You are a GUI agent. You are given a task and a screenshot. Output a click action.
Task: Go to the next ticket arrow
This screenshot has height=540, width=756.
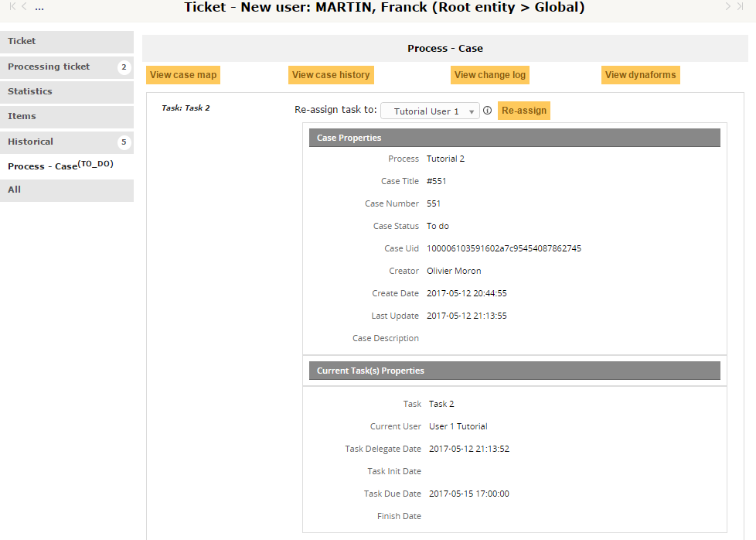click(728, 7)
